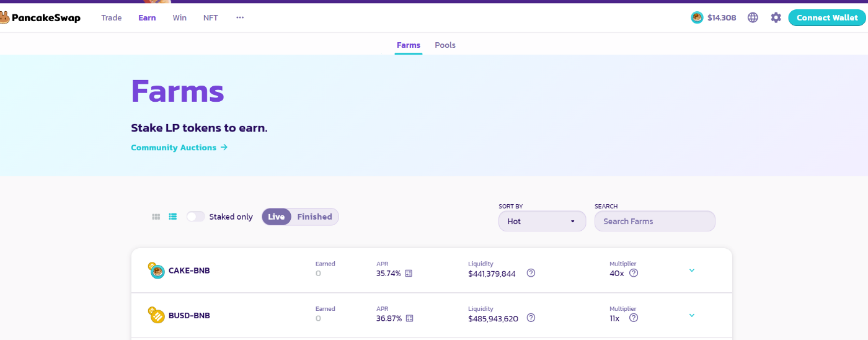The image size is (868, 340).
Task: Click the 35.74% APR value
Action: tap(389, 273)
